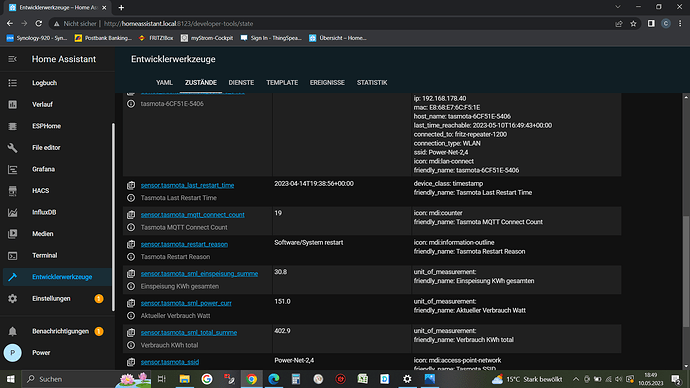The image size is (690, 388).
Task: Show info for Aktueller Verbrauch Watt
Action: [x=131, y=316]
